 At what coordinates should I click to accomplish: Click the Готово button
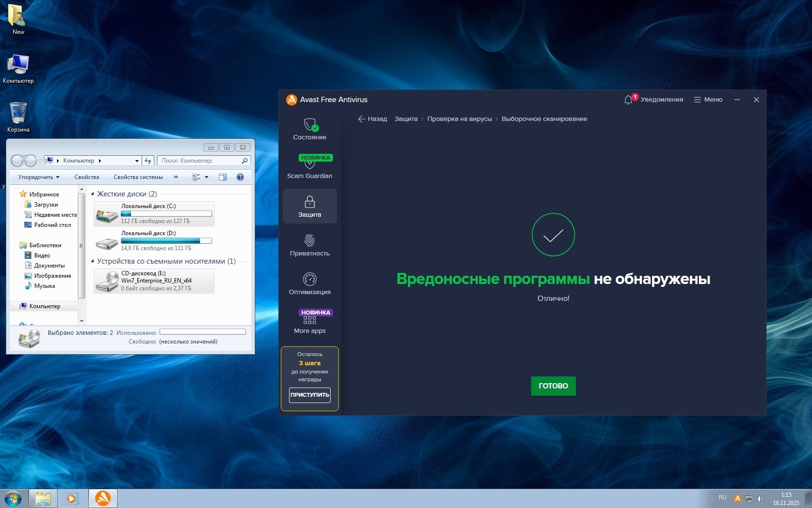point(553,386)
